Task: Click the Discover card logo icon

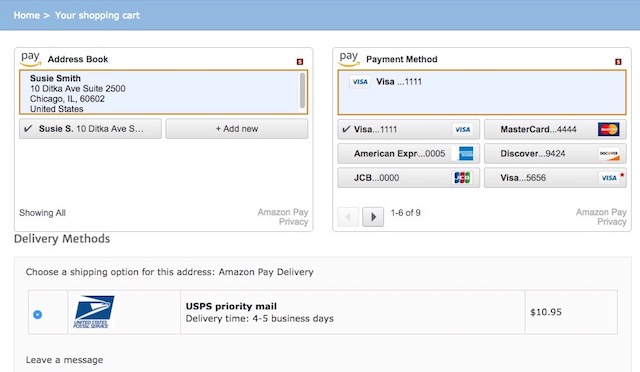Action: [609, 154]
